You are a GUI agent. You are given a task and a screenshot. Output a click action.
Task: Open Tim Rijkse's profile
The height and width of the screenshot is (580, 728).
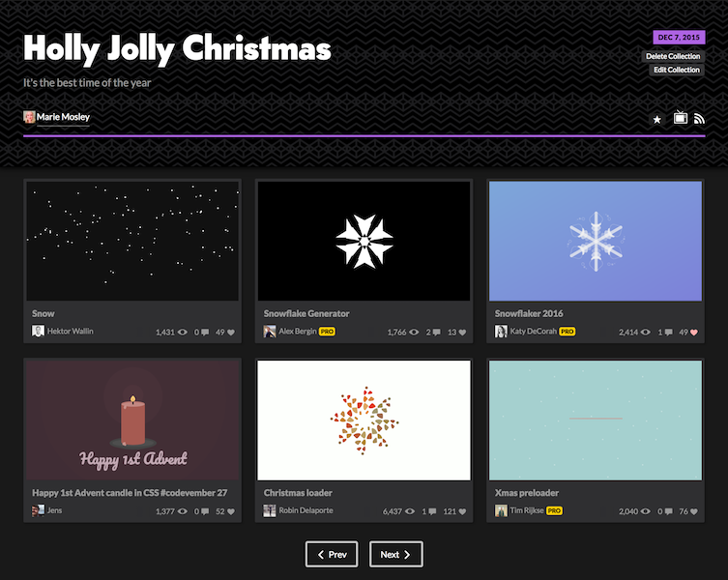[527, 510]
